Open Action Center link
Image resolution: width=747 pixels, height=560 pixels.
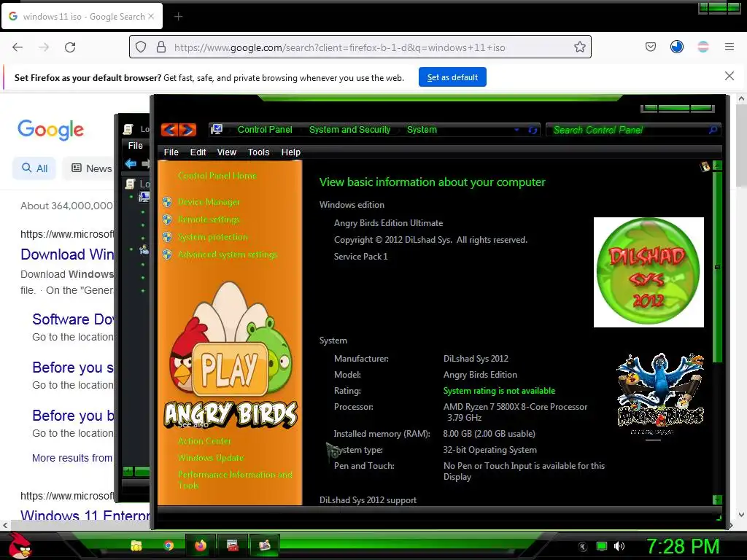[204, 441]
